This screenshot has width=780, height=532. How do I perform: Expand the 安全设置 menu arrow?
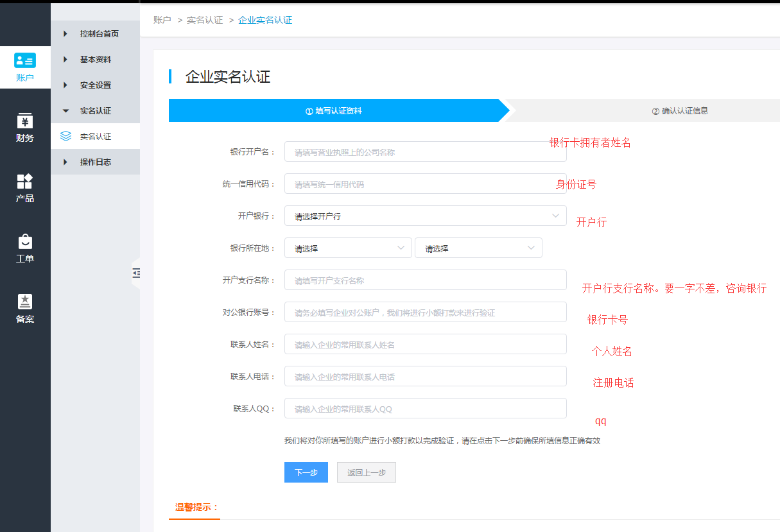coord(65,85)
